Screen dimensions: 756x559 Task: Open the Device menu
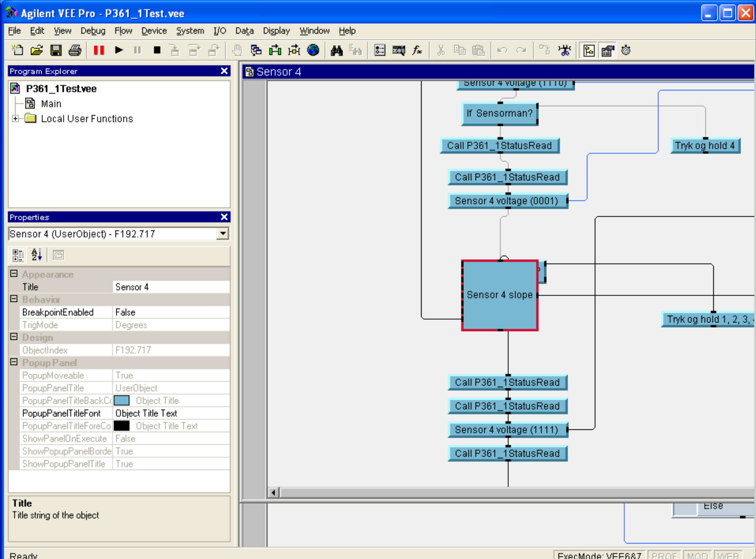[154, 31]
